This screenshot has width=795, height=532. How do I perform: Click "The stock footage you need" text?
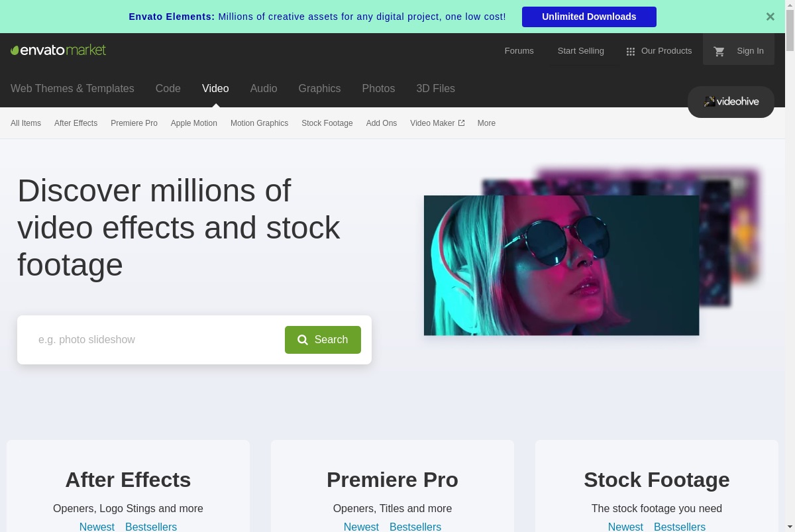coord(657,509)
